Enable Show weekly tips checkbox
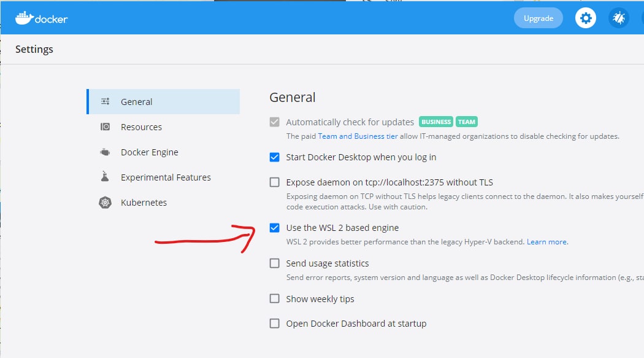This screenshot has width=644, height=358. (x=274, y=298)
